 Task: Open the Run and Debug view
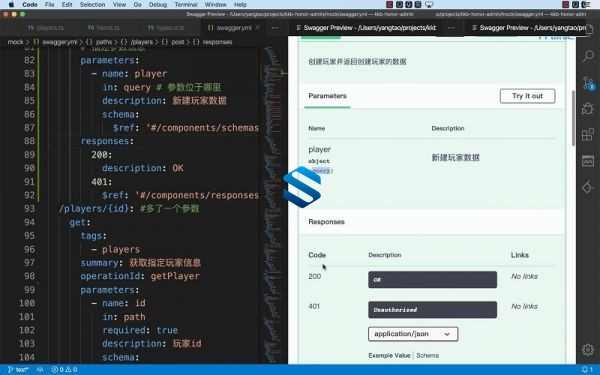(x=588, y=109)
